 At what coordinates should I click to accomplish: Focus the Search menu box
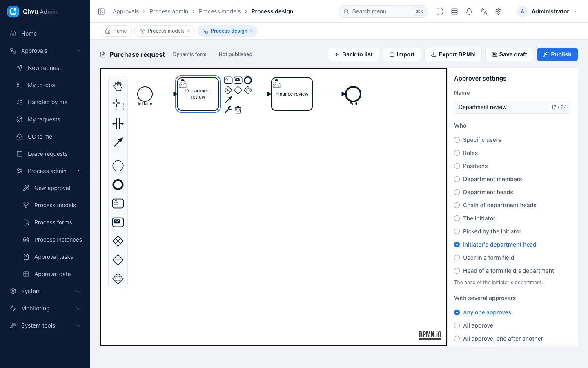click(383, 11)
